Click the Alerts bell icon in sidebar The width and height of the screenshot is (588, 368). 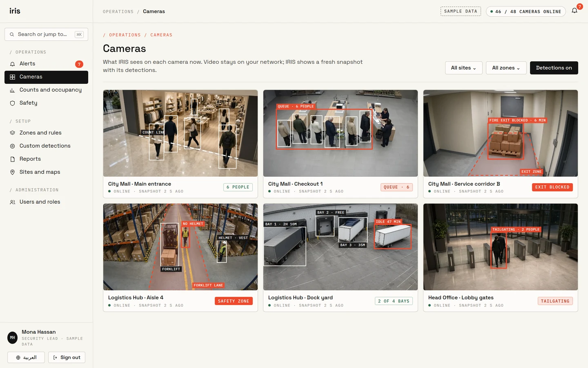(12, 64)
